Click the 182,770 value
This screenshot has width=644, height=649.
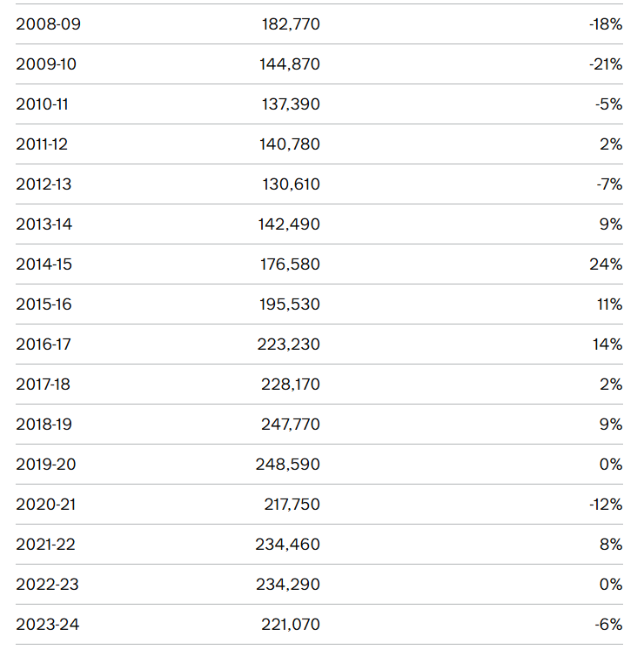291,24
